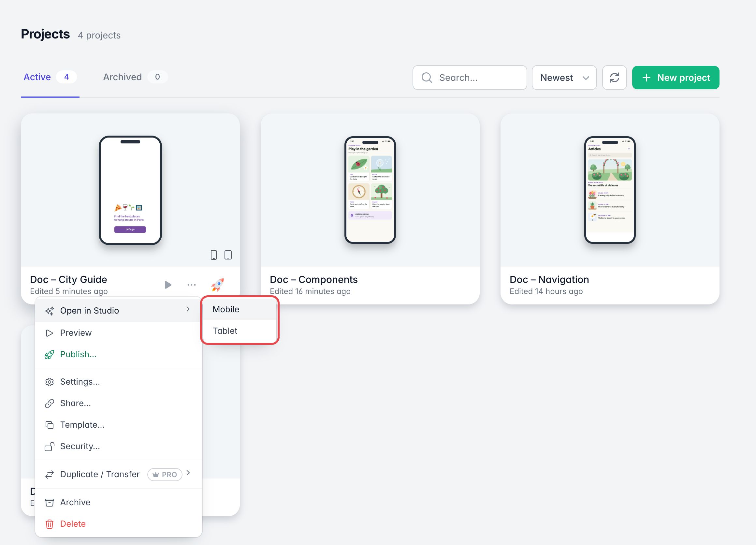Choose Template... in the context menu
The height and width of the screenshot is (545, 756).
pyautogui.click(x=118, y=425)
